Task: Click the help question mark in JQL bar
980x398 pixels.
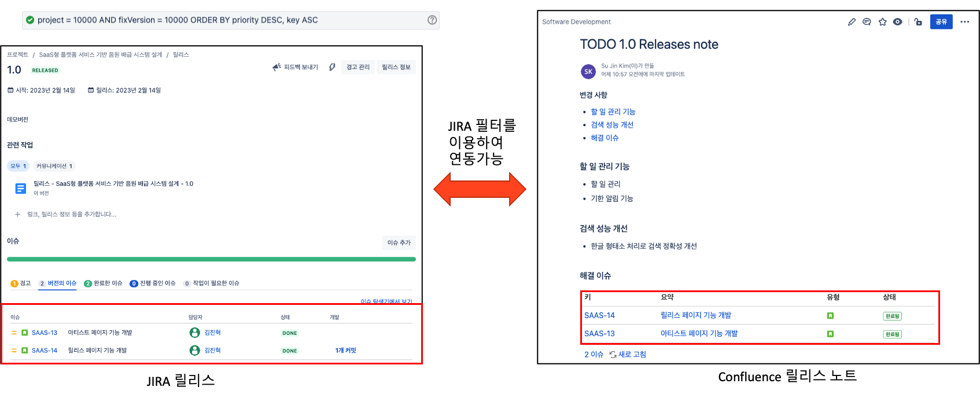Action: (x=432, y=20)
